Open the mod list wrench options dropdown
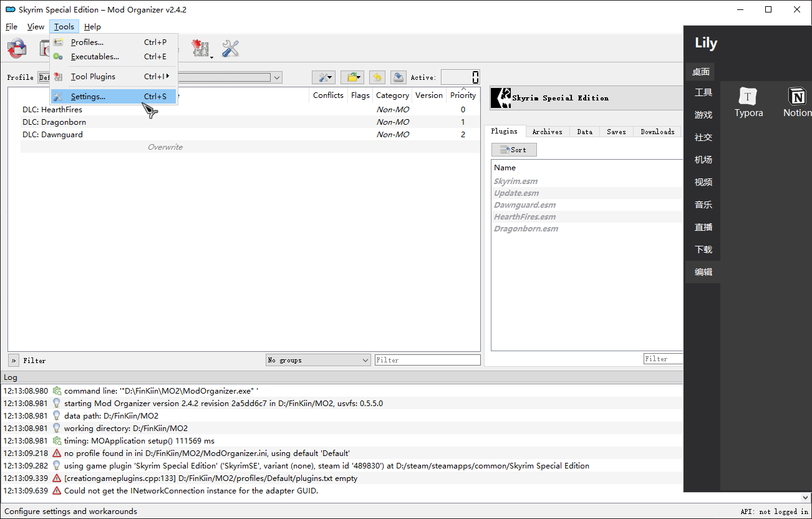 point(324,77)
